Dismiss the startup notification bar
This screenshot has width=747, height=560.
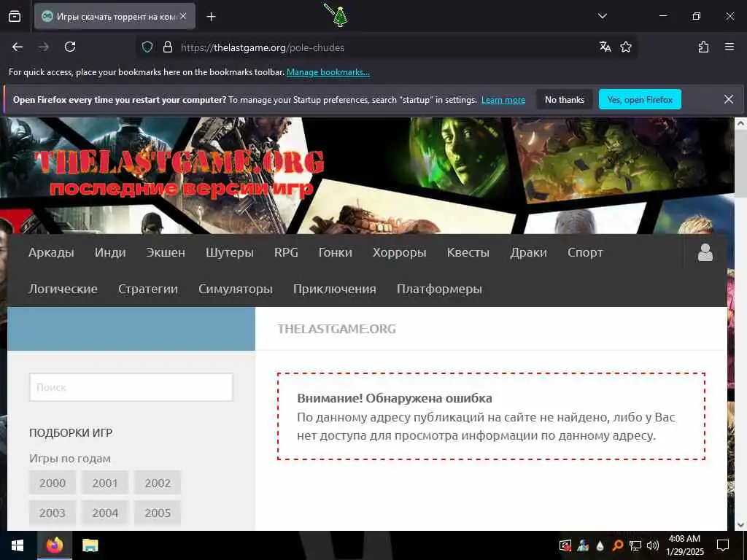pos(729,99)
